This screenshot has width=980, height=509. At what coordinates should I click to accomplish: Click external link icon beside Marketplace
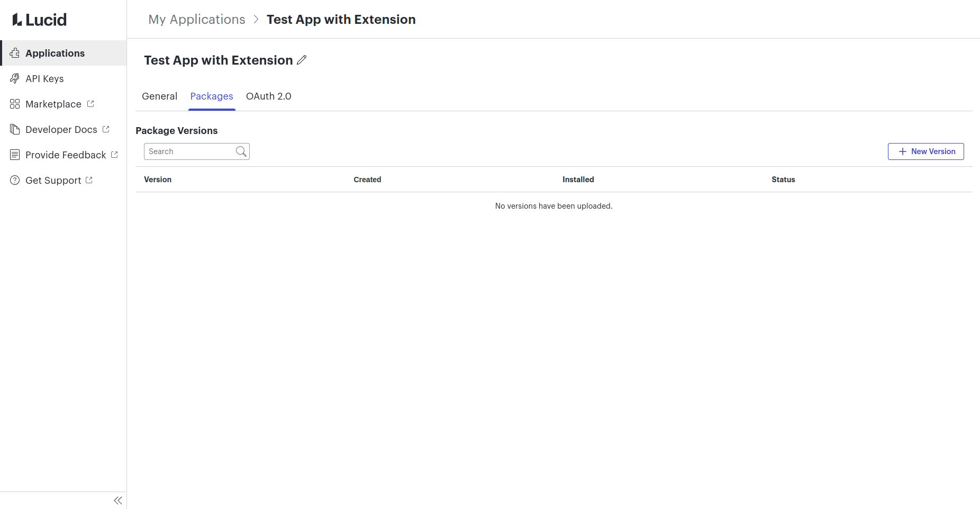(90, 104)
